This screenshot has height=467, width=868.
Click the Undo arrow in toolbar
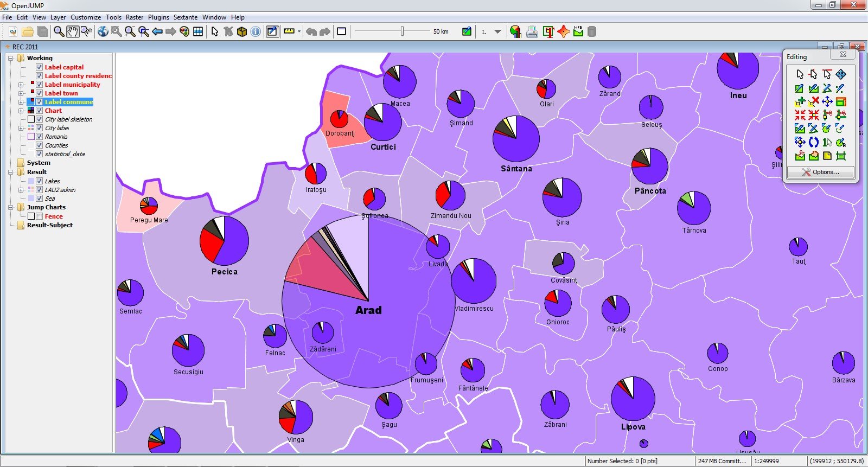(x=311, y=31)
